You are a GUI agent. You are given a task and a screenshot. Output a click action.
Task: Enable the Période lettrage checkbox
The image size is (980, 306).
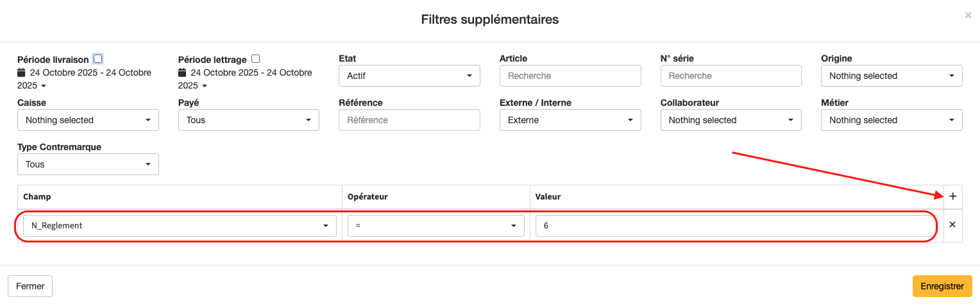256,58
